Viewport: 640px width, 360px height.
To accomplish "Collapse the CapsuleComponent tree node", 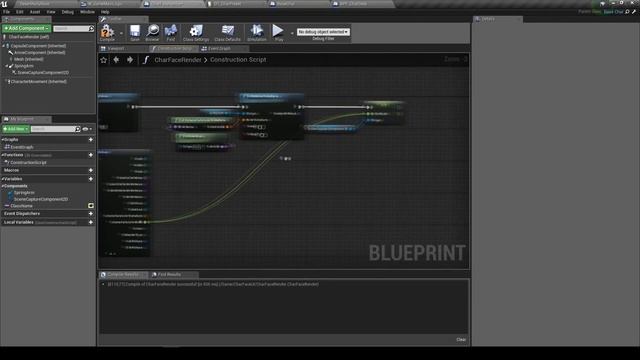I will click(4, 46).
